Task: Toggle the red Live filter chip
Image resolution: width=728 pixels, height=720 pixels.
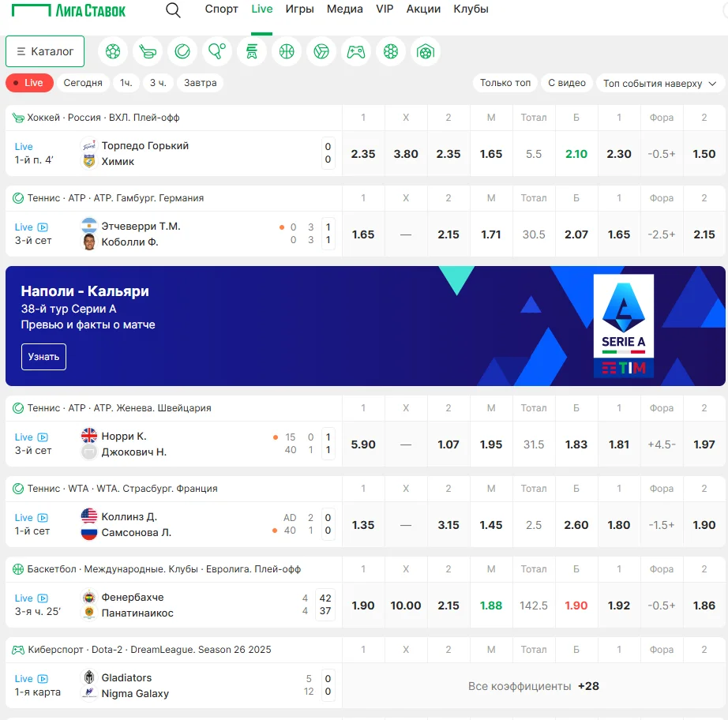Action: tap(29, 83)
